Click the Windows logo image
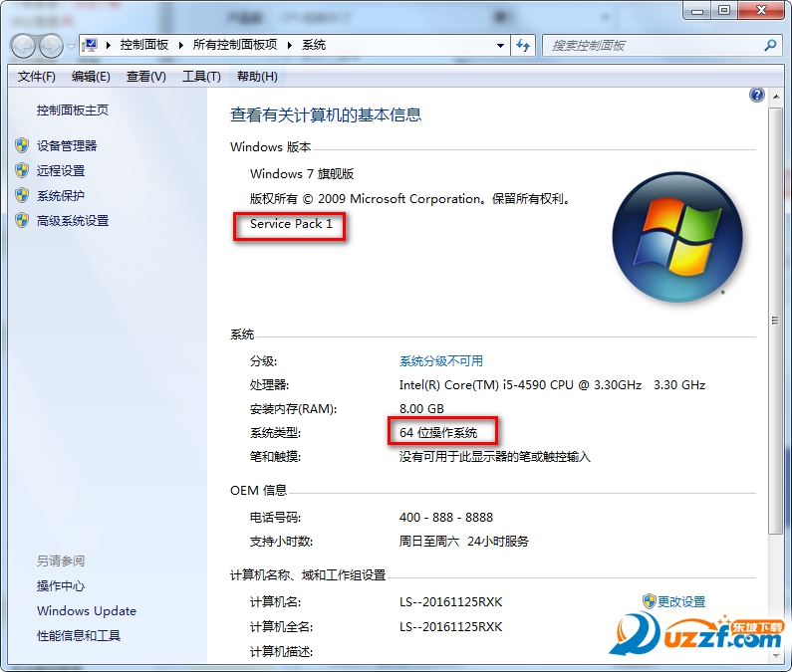This screenshot has width=792, height=672. click(677, 237)
